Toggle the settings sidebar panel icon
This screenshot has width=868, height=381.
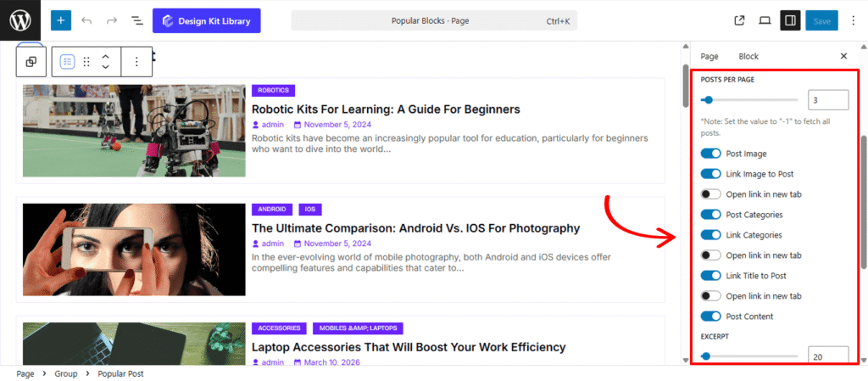(x=790, y=20)
